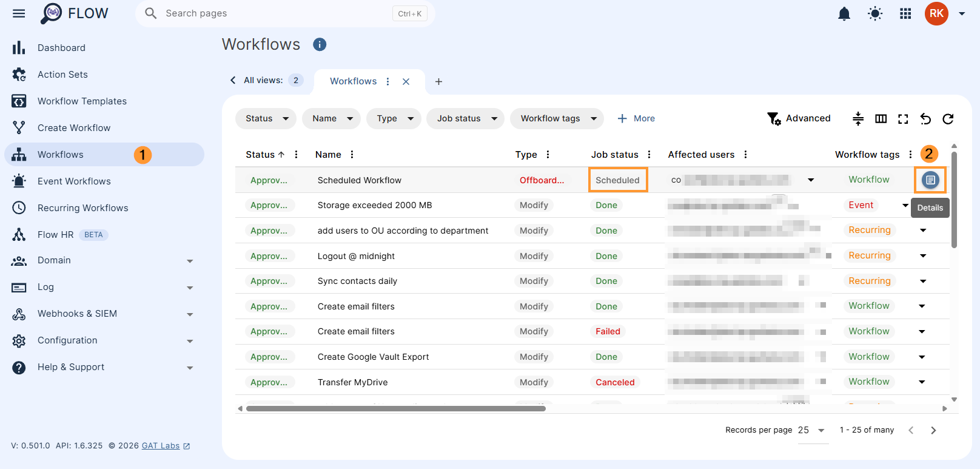Screen dimensions: 980x469
Task: Click the horizontal table scrollbar
Action: tap(396, 408)
